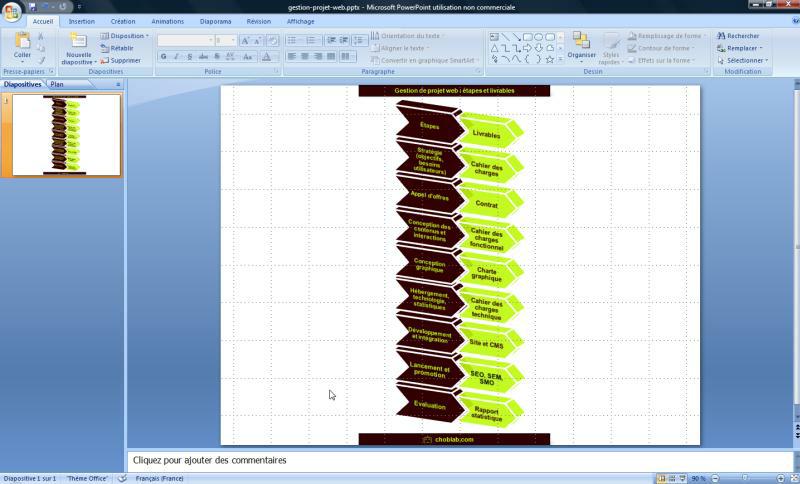The height and width of the screenshot is (484, 800).
Task: Toggle text shadow formatting
Action: tap(216, 57)
